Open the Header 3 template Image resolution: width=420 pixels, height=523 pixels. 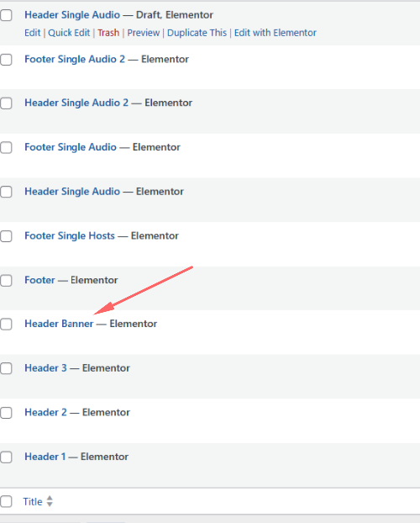pyautogui.click(x=45, y=368)
